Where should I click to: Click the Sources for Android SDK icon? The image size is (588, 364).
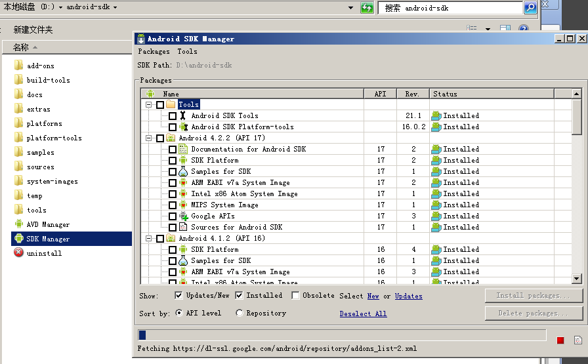(x=183, y=227)
